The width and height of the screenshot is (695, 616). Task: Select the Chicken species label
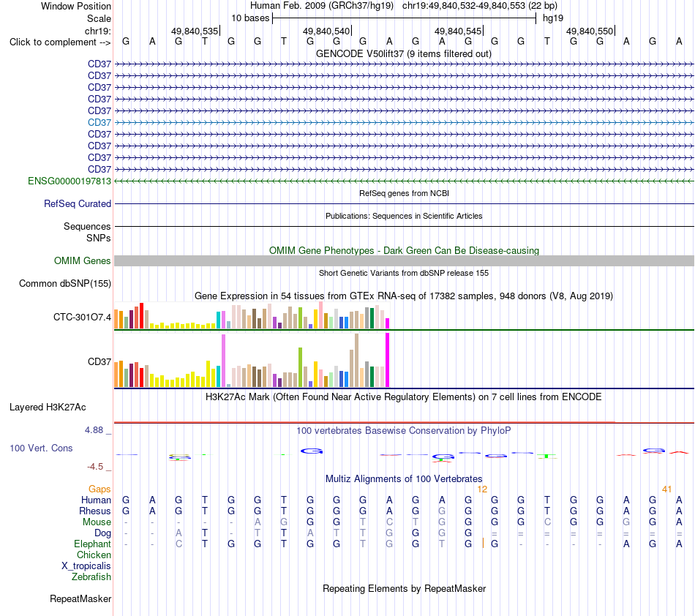94,555
